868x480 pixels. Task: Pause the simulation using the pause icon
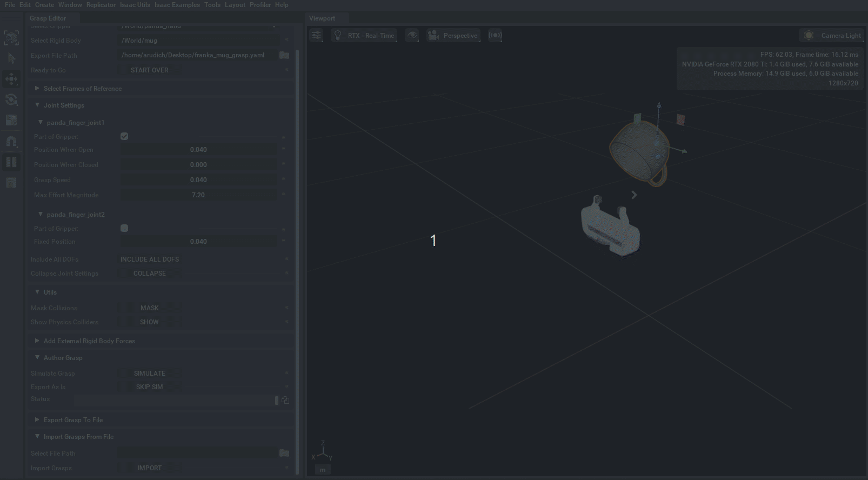click(11, 162)
